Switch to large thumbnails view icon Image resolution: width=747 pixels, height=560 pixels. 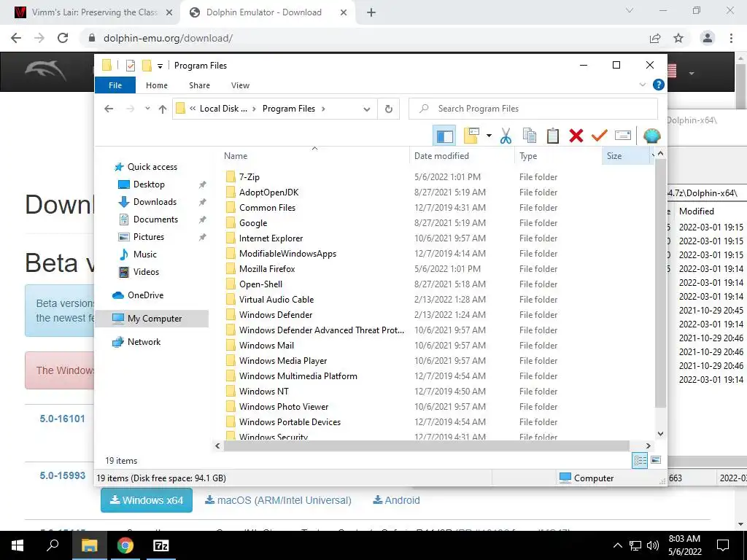(656, 460)
